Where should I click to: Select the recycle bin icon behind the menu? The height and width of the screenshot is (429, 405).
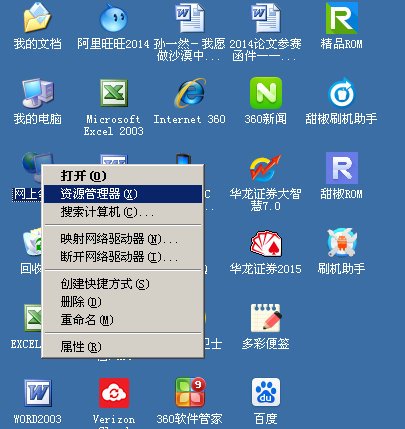pos(32,242)
